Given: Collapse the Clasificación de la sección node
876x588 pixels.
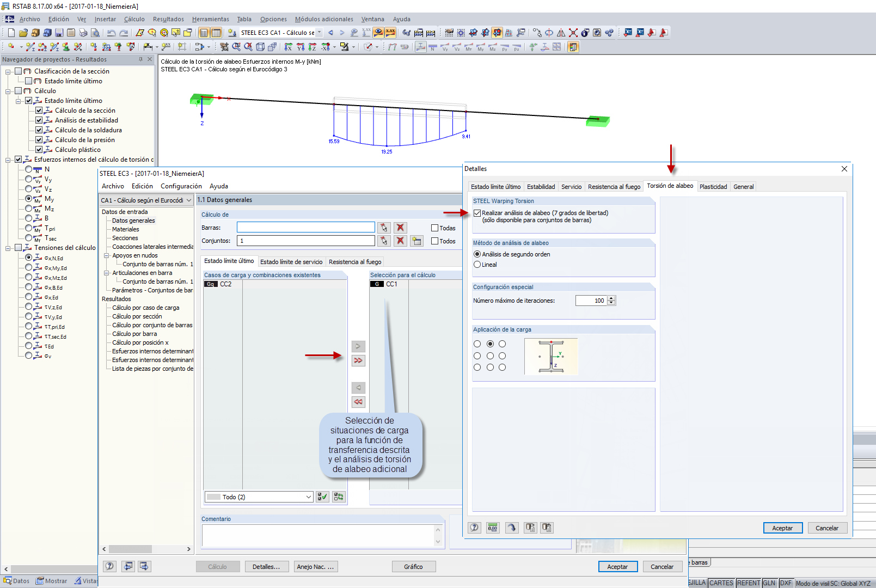Looking at the screenshot, I should coord(8,71).
